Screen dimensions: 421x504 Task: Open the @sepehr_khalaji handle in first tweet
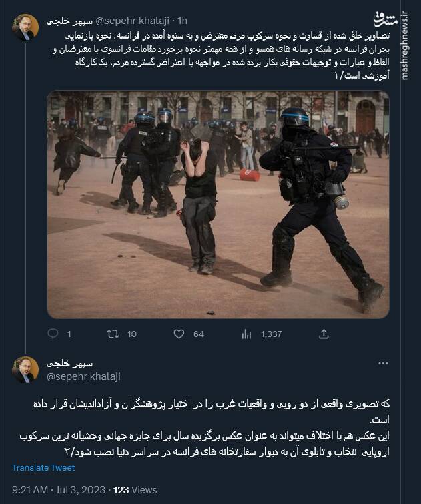click(x=133, y=21)
